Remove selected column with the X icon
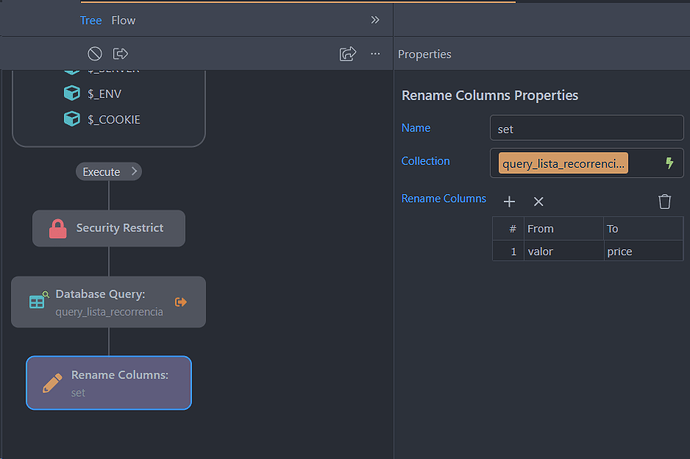 coord(538,202)
